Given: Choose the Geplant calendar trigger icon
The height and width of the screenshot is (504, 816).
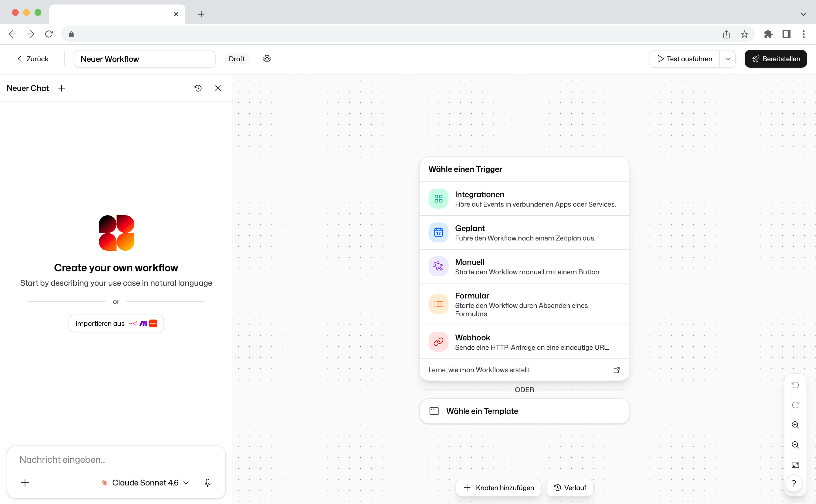Looking at the screenshot, I should [x=438, y=233].
